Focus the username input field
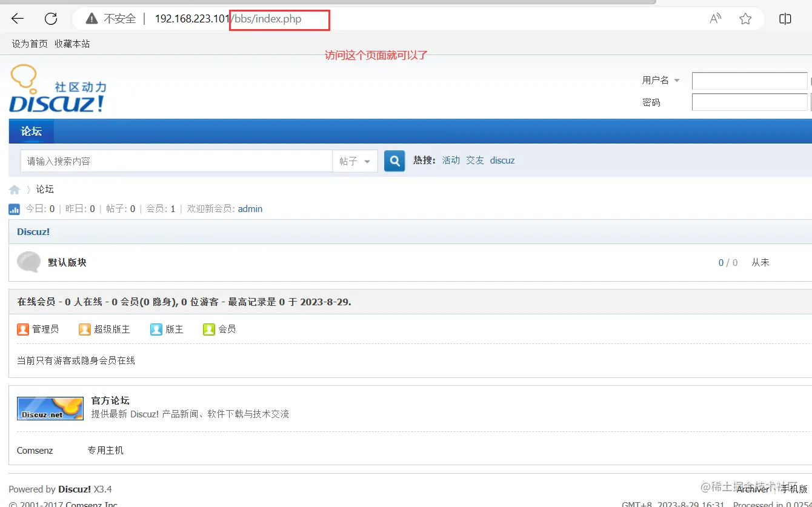Image resolution: width=812 pixels, height=507 pixels. tap(750, 81)
